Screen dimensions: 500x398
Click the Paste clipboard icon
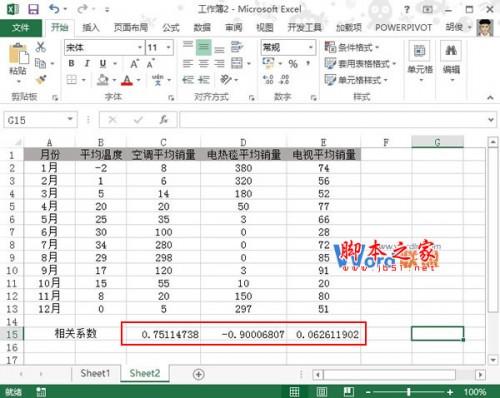tap(18, 53)
